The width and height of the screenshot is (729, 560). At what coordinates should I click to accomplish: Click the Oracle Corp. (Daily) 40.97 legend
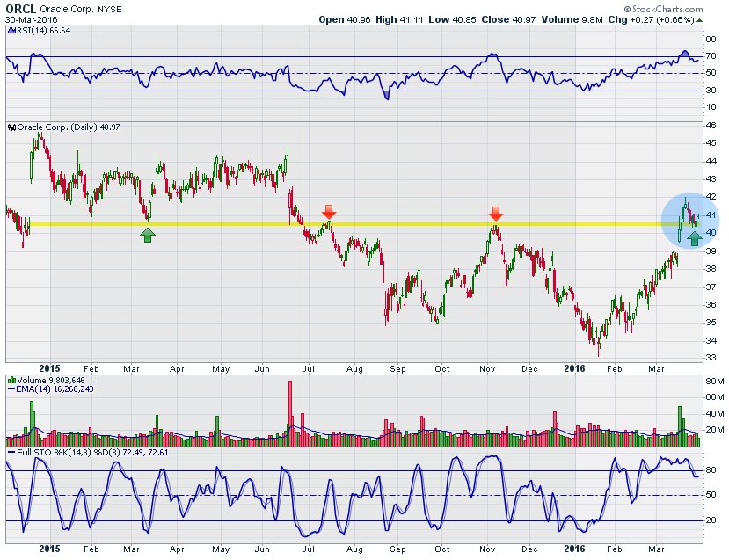(x=69, y=127)
